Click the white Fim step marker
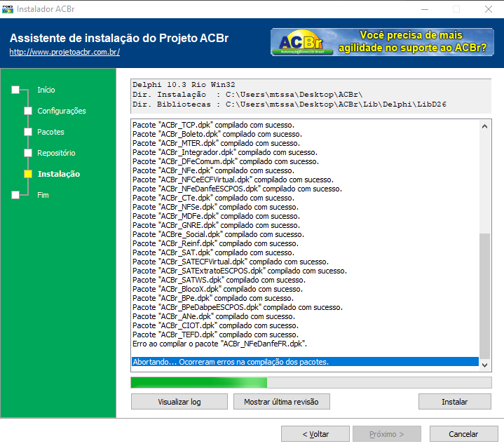Viewport: 504px width, 446px height. click(x=15, y=195)
